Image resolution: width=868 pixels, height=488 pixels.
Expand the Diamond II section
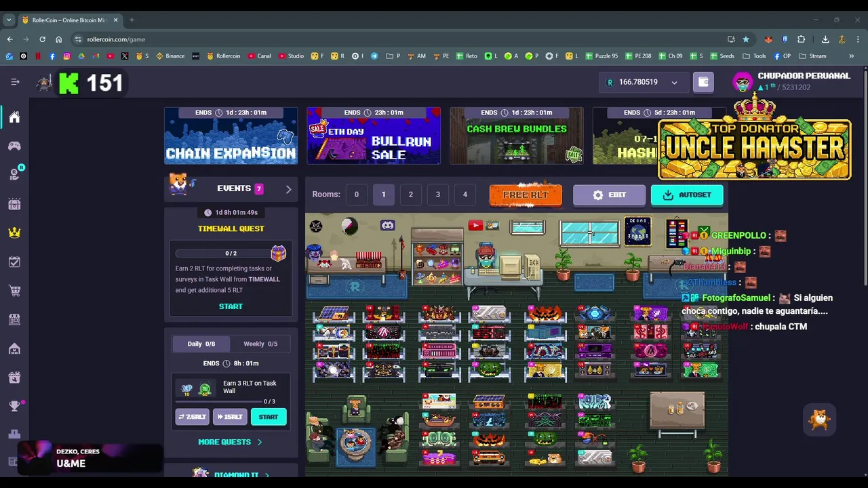point(236,474)
